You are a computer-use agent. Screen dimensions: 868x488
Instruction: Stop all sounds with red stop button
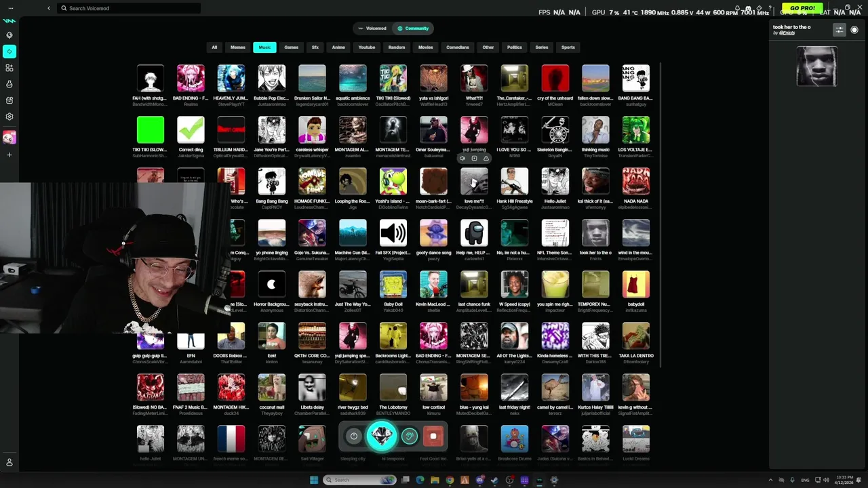tap(433, 436)
